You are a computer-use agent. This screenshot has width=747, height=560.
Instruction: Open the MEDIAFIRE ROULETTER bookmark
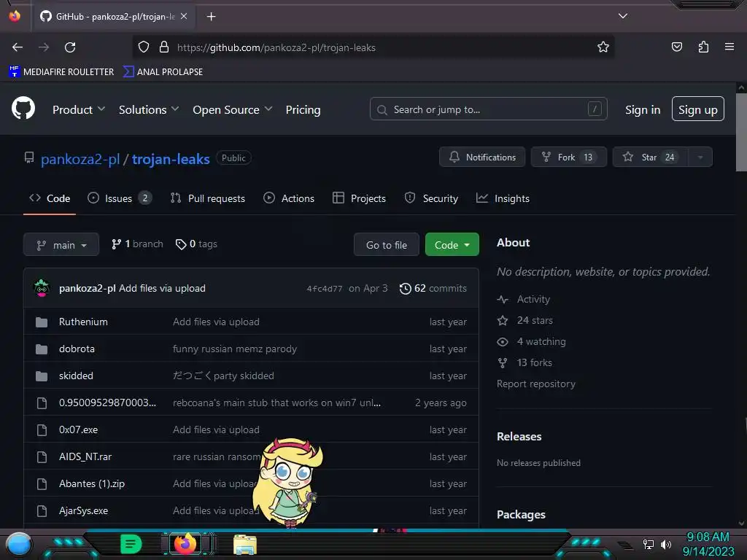[x=61, y=72]
